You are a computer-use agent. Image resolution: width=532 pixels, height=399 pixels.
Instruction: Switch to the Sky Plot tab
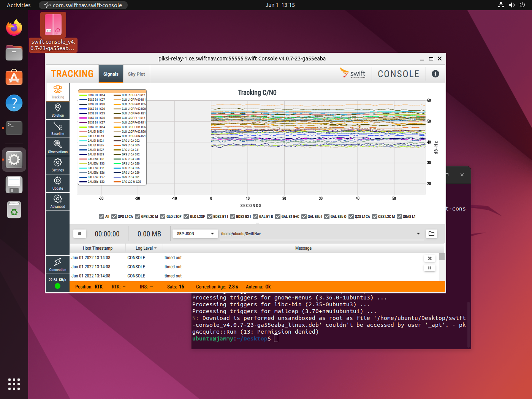(136, 74)
